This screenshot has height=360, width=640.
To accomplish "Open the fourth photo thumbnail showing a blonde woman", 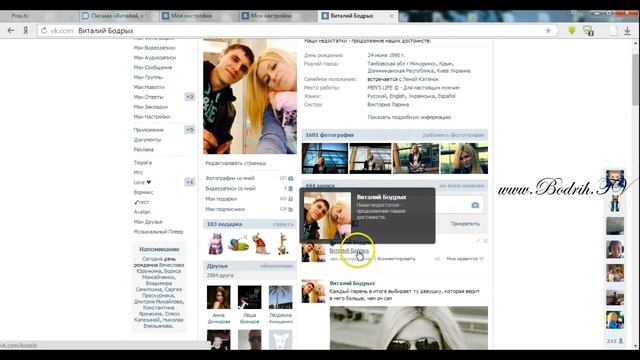I will [x=464, y=158].
